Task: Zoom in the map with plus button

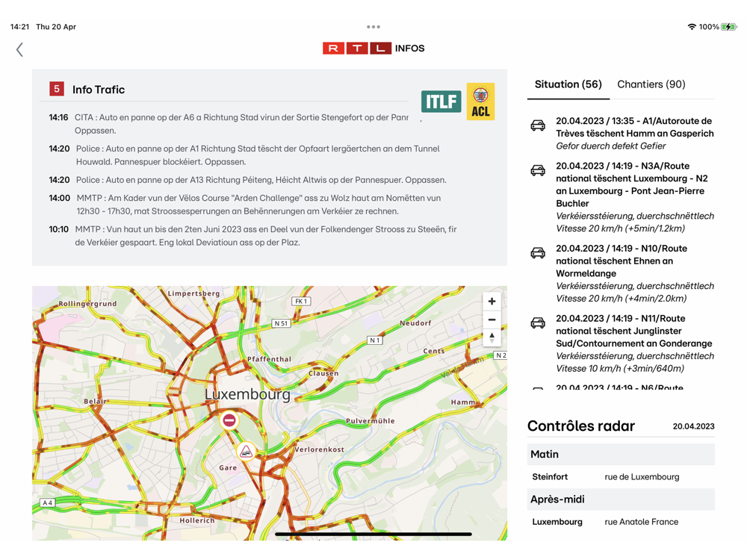Action: pyautogui.click(x=492, y=301)
